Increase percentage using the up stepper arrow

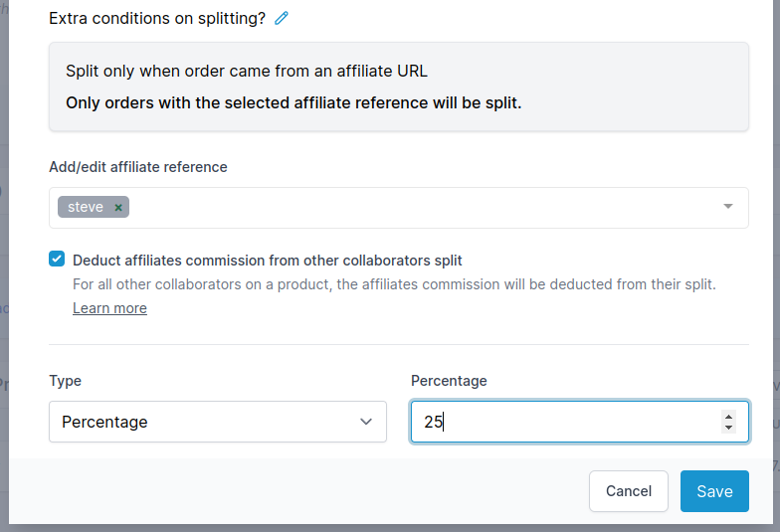pyautogui.click(x=728, y=416)
